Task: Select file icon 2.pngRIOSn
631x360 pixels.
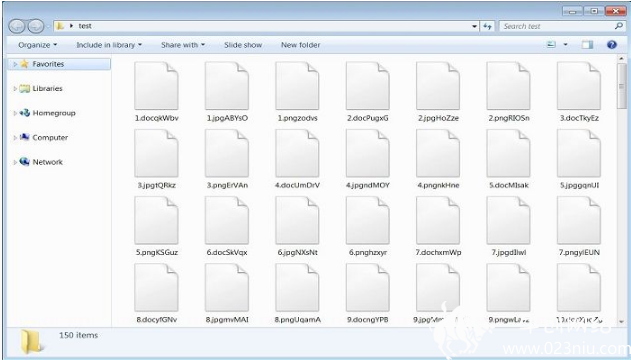Action: [x=508, y=86]
